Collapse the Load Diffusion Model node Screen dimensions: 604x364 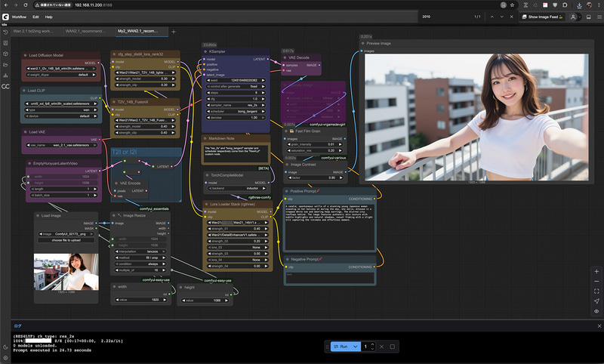click(25, 55)
